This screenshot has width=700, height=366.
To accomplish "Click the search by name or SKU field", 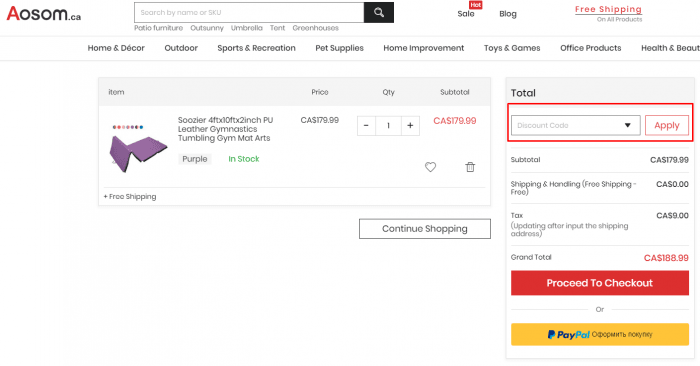I will click(249, 12).
